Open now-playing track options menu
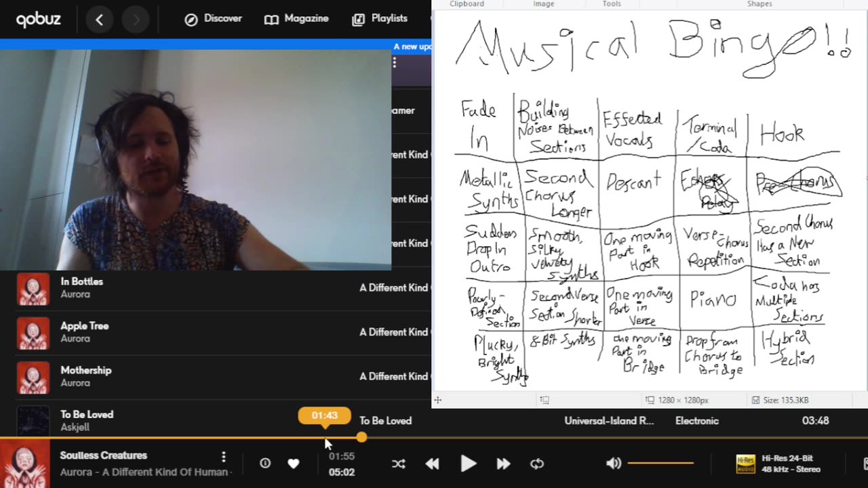This screenshot has height=488, width=868. click(x=223, y=457)
